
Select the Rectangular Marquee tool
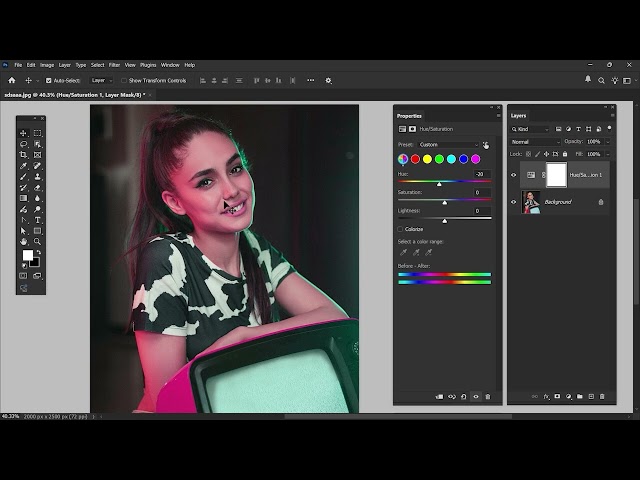tap(38, 133)
